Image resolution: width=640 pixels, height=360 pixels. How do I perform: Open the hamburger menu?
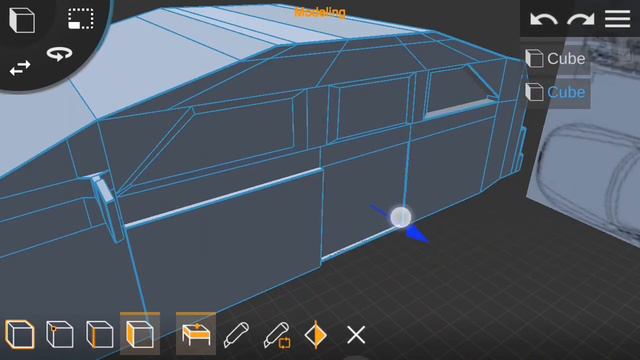click(x=618, y=19)
